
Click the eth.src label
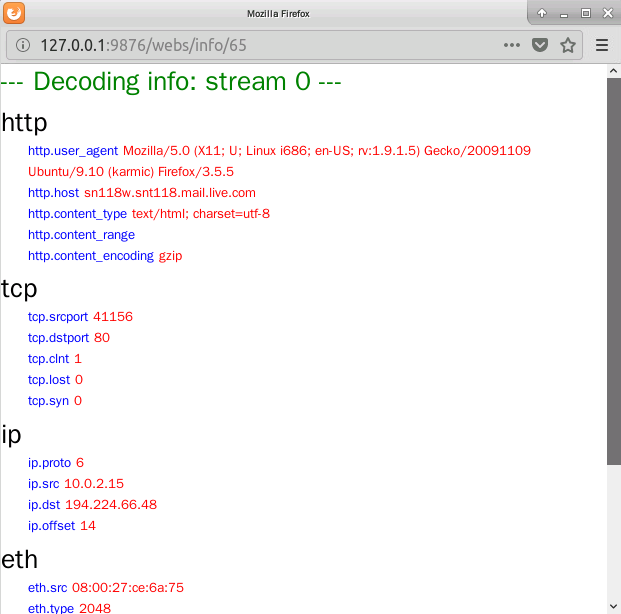click(47, 588)
